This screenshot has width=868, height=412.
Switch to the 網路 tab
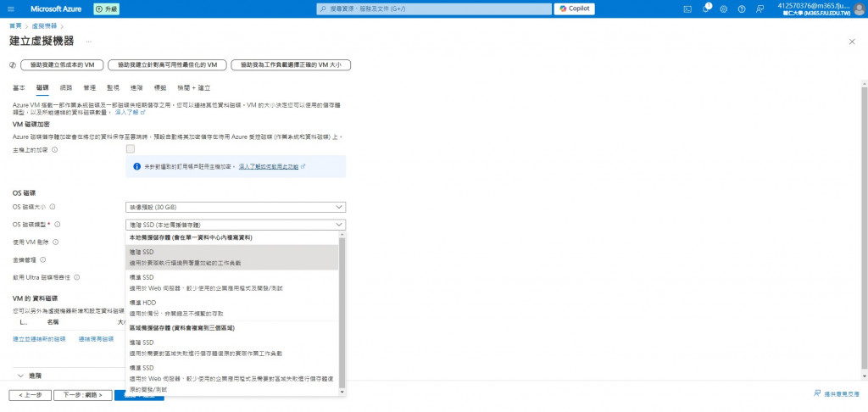(x=66, y=88)
